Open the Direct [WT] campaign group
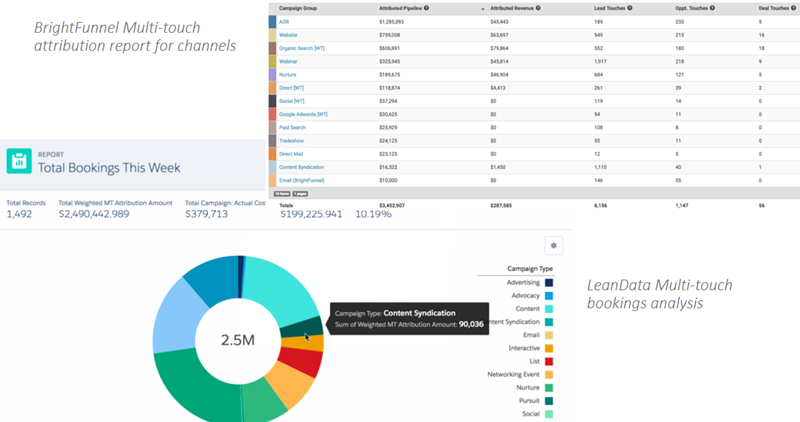The width and height of the screenshot is (800, 422). (x=291, y=88)
